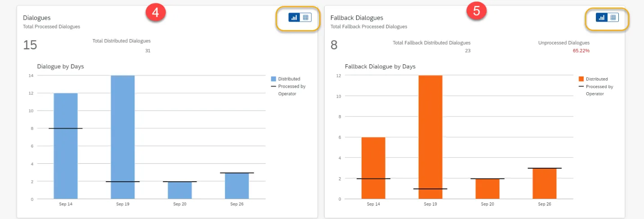This screenshot has height=219, width=644.
Task: Select the blue Sep 14 bar
Action: 66,146
